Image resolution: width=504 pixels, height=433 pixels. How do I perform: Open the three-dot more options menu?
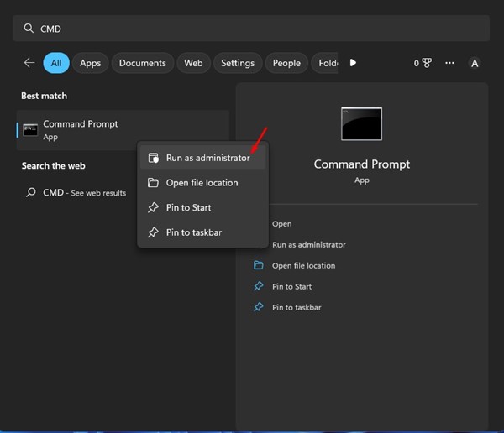[449, 63]
